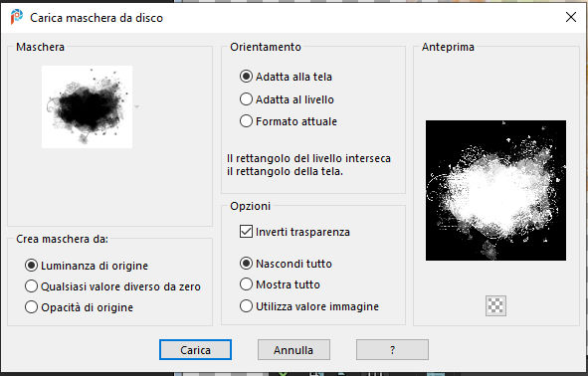Toggle the checkerboard transparency preview icon
The image size is (588, 376).
(x=495, y=305)
